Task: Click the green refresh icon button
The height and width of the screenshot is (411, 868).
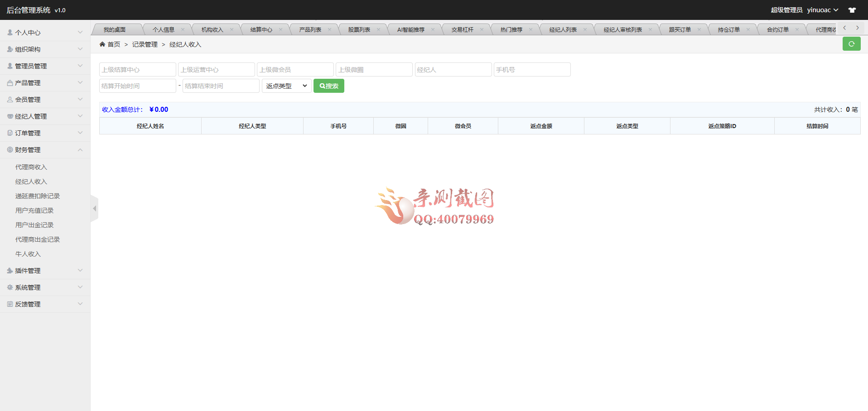Action: [851, 44]
